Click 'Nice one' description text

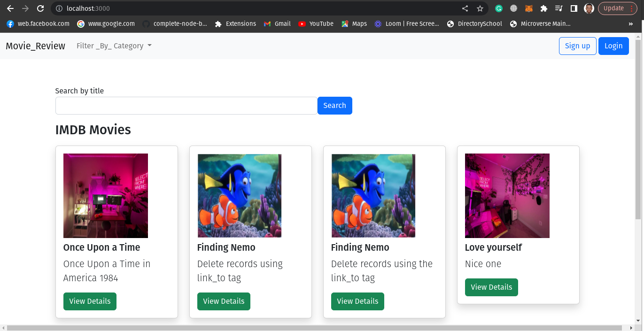pyautogui.click(x=483, y=264)
